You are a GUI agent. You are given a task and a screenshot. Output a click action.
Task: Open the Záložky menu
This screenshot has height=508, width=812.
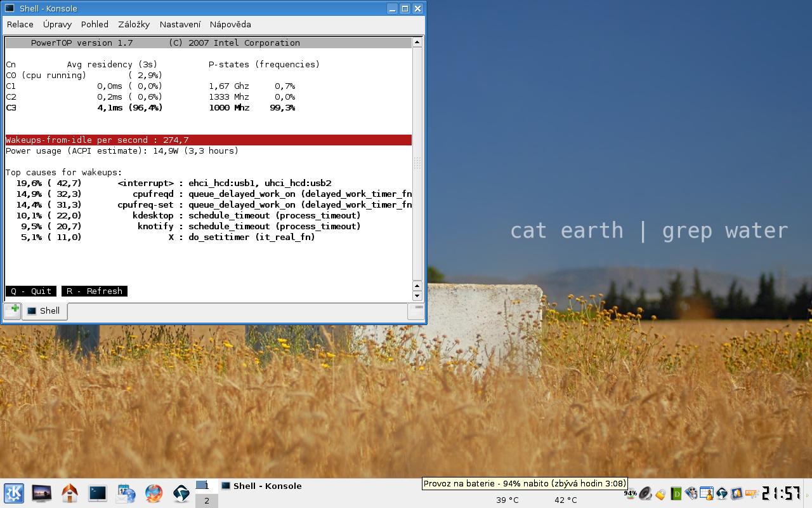pyautogui.click(x=134, y=24)
